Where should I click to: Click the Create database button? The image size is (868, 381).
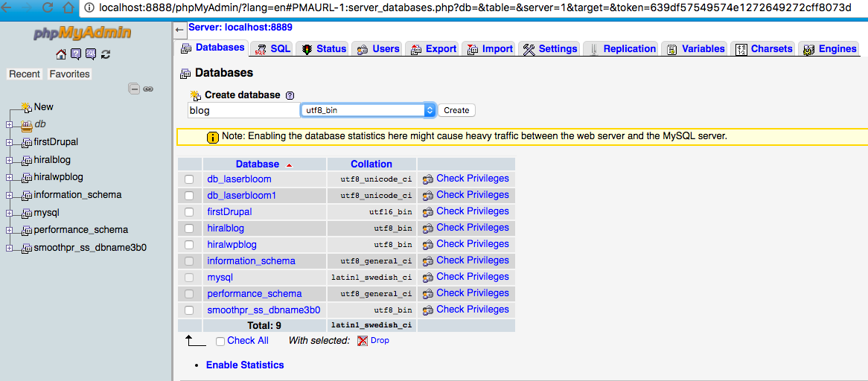click(456, 110)
